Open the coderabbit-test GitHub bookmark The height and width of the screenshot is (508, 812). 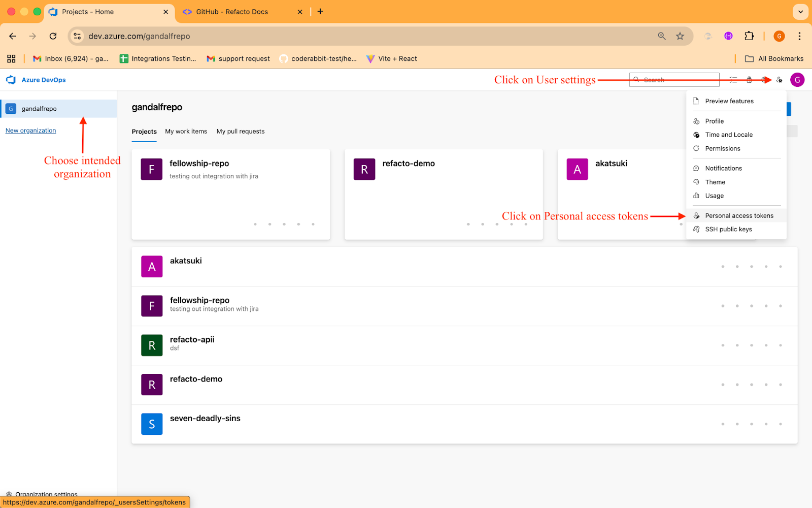pyautogui.click(x=318, y=58)
